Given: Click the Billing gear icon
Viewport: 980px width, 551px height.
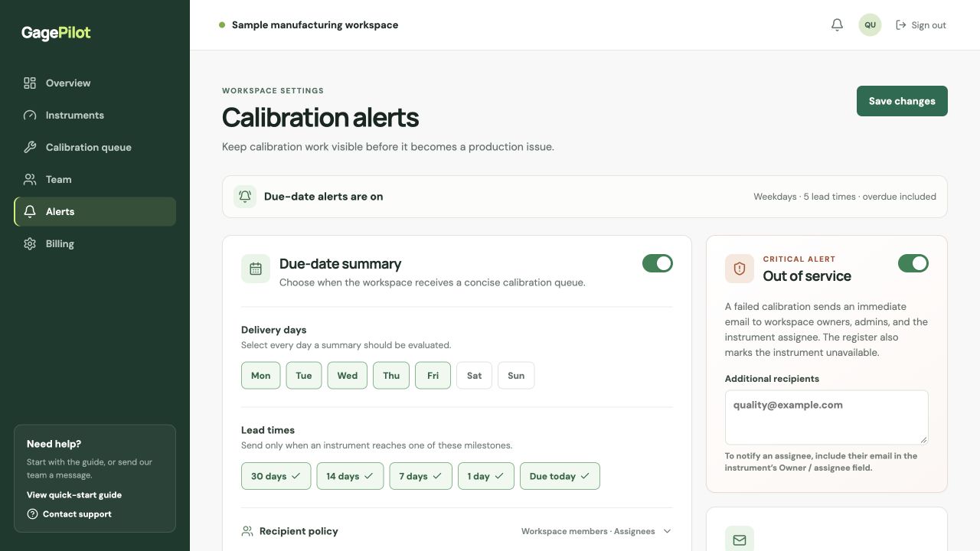Looking at the screenshot, I should click(30, 243).
